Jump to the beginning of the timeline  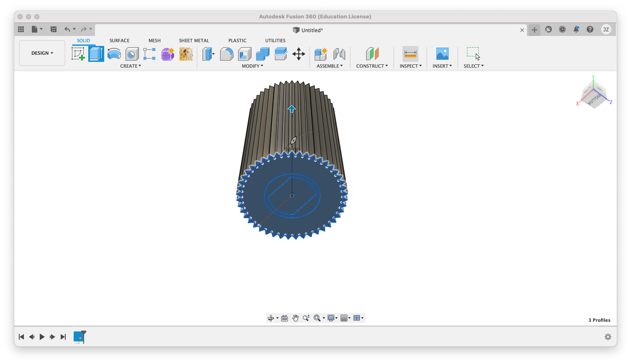click(x=21, y=337)
